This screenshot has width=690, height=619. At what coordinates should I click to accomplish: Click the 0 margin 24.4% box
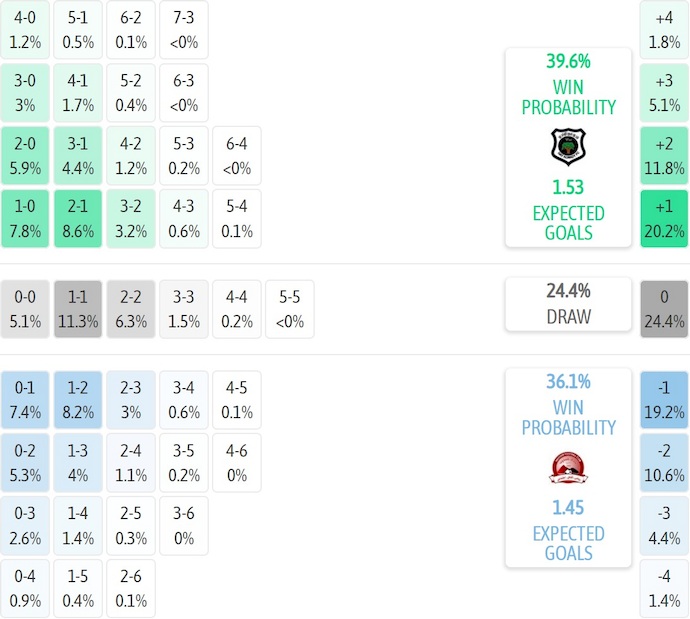tap(664, 309)
